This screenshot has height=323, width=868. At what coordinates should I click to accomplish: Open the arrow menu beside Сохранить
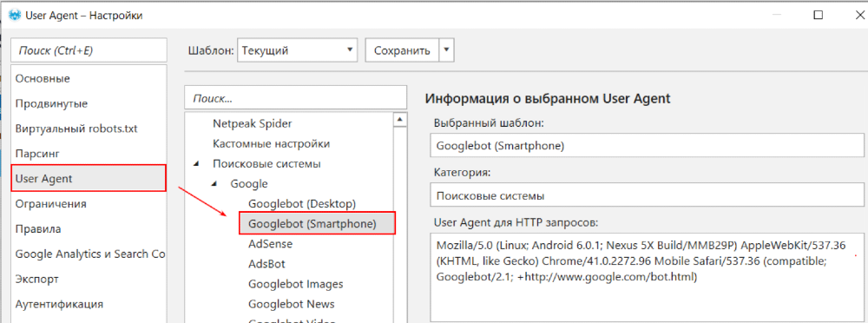coord(447,50)
